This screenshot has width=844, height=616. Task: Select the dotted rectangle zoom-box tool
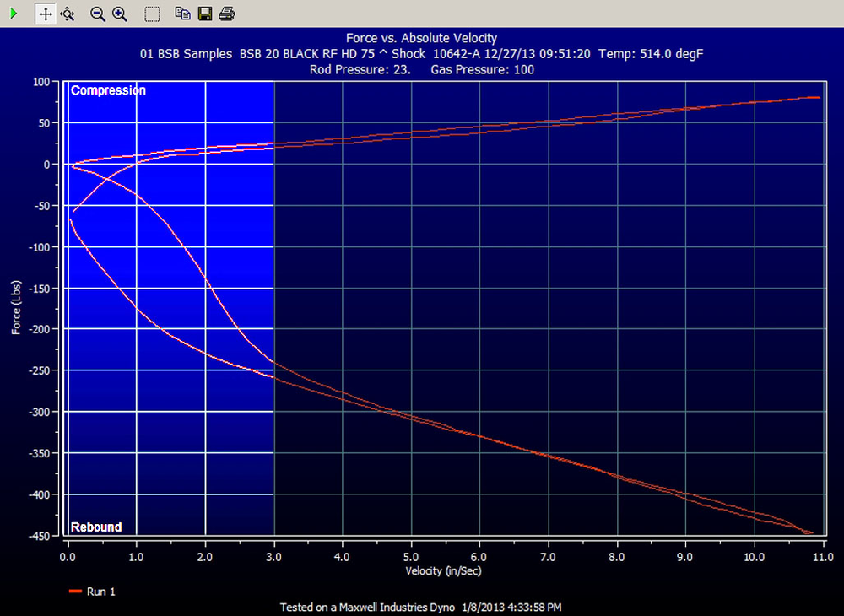[152, 14]
